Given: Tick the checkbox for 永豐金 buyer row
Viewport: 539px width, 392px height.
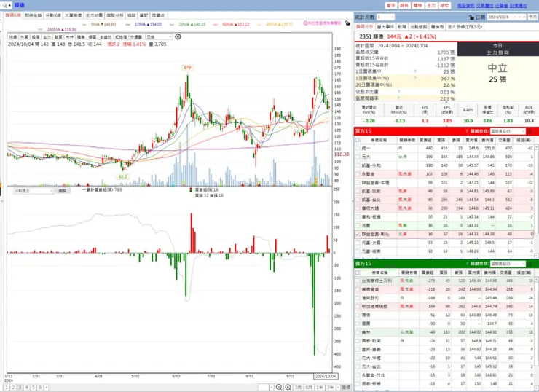Looking at the screenshot, I should [x=358, y=174].
